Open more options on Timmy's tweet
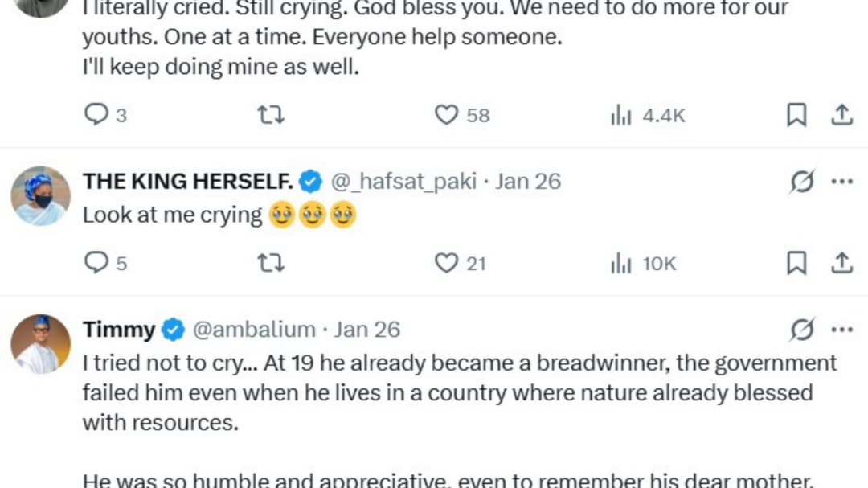Viewport: 868px width, 488px height. tap(841, 330)
